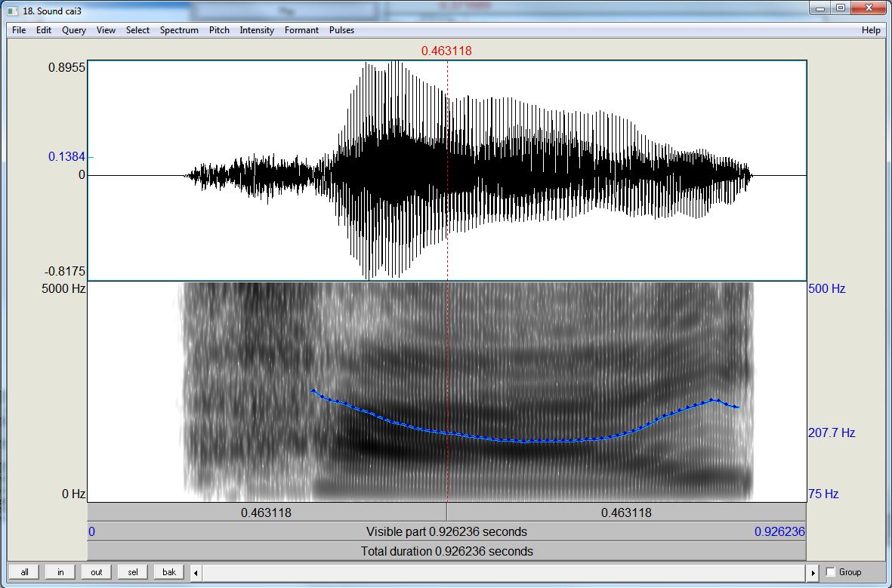Click the blue pitch contour peak near end
This screenshot has height=588, width=892.
point(712,400)
